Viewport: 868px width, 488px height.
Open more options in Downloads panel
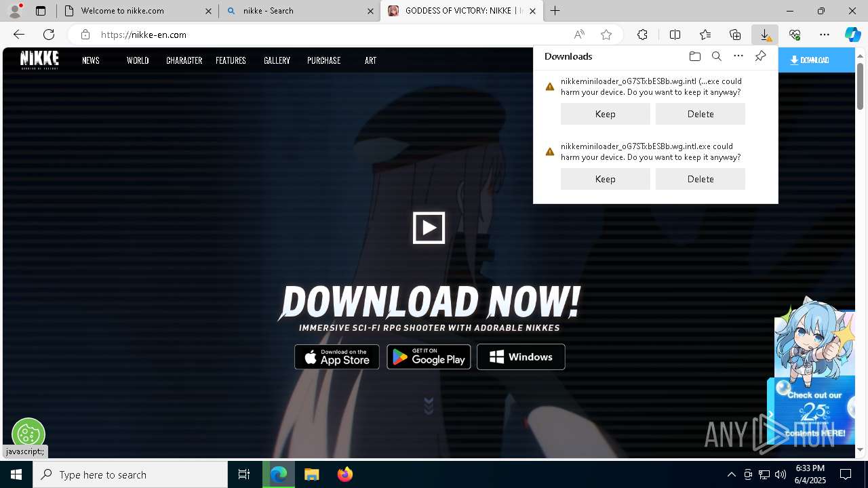(x=738, y=56)
